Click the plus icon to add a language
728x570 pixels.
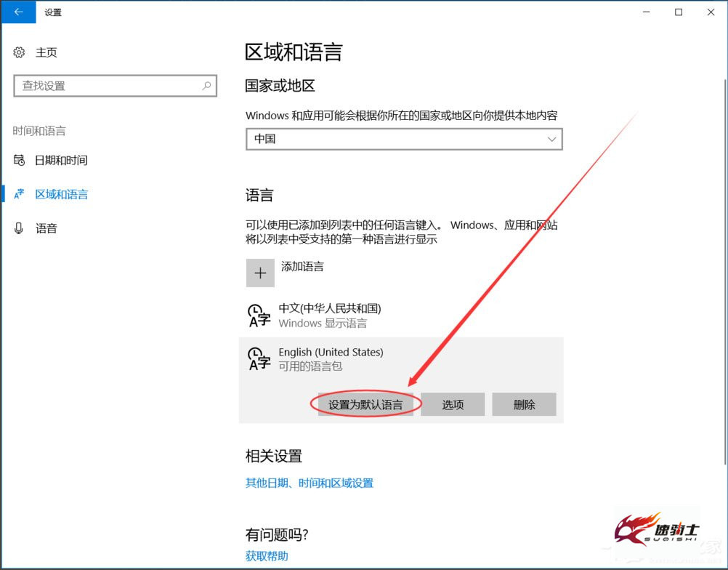click(x=260, y=273)
